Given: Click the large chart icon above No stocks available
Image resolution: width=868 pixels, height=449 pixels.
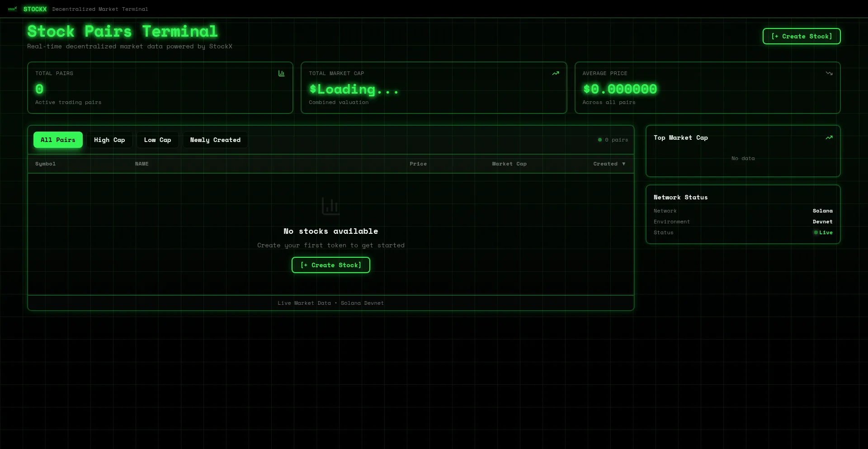Looking at the screenshot, I should pyautogui.click(x=330, y=206).
